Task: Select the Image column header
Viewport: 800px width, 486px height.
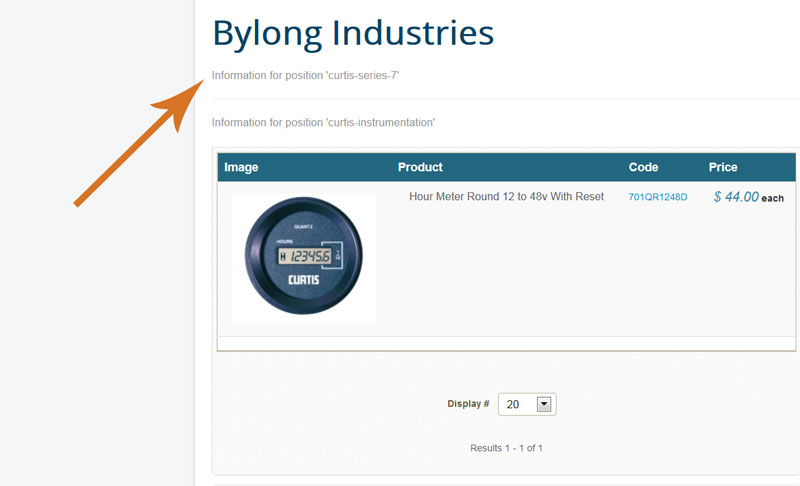Action: click(x=241, y=167)
